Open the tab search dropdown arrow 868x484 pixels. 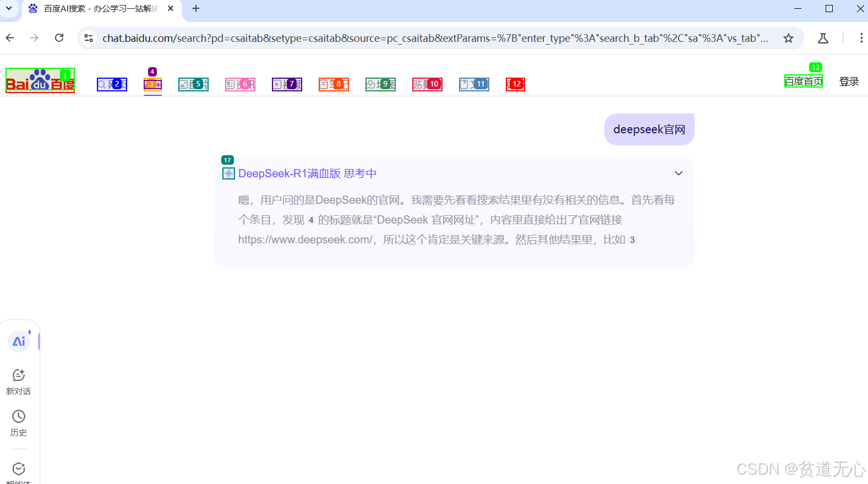point(9,8)
